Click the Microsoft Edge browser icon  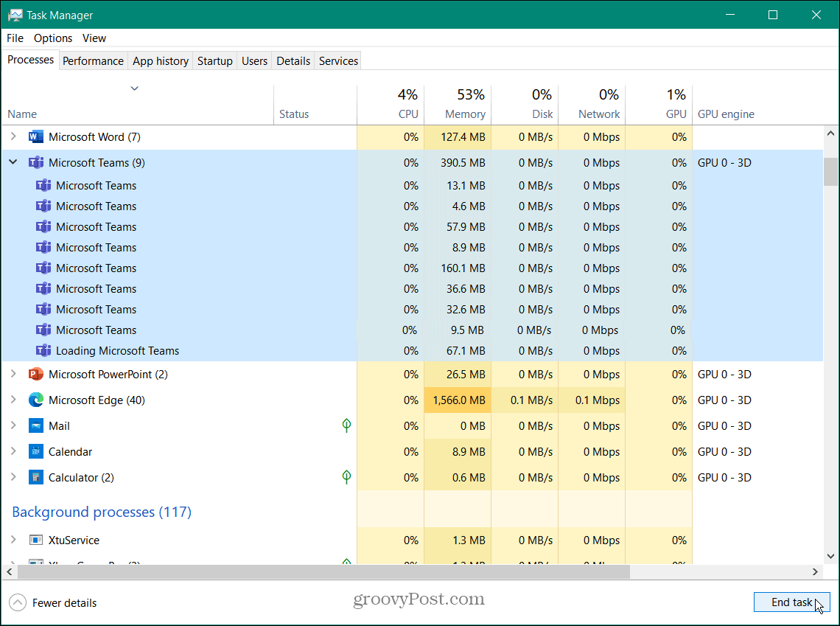point(35,400)
